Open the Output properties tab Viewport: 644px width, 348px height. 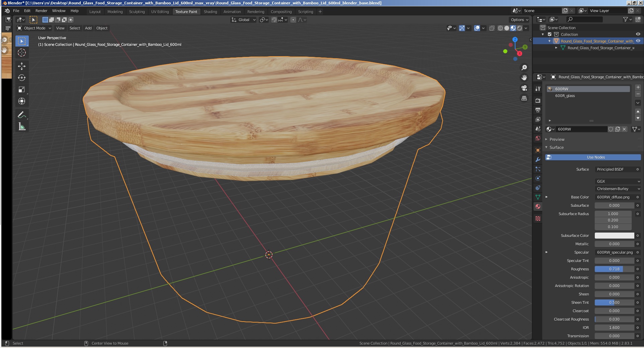click(x=538, y=110)
